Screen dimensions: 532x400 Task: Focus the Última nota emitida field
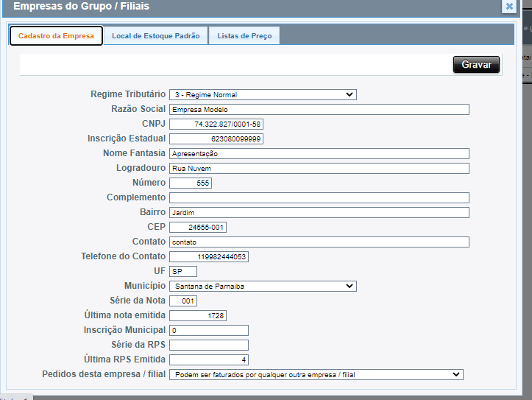[198, 315]
